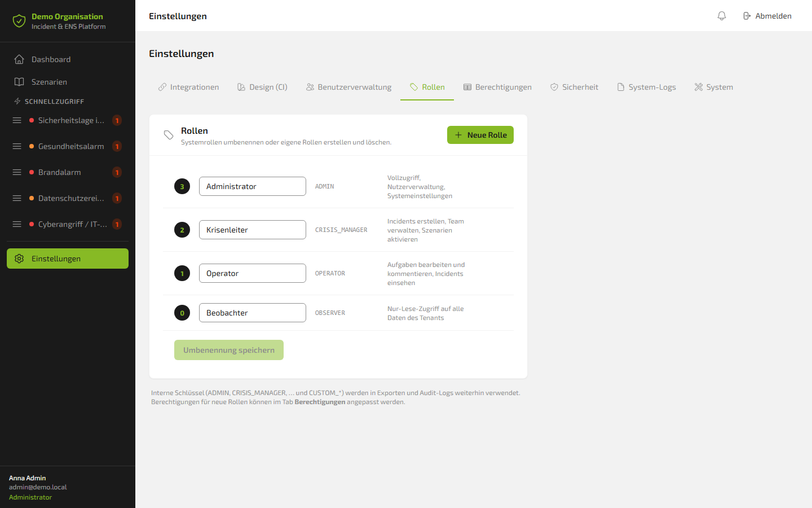The height and width of the screenshot is (508, 812).
Task: Focus the Operator role name field
Action: (253, 273)
